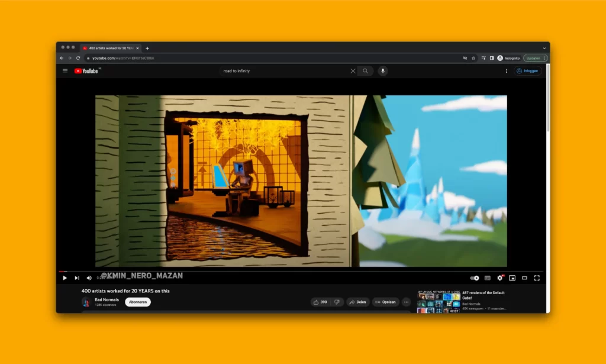Viewport: 606px width, 364px height.
Task: Go back in browser history
Action: click(x=62, y=59)
